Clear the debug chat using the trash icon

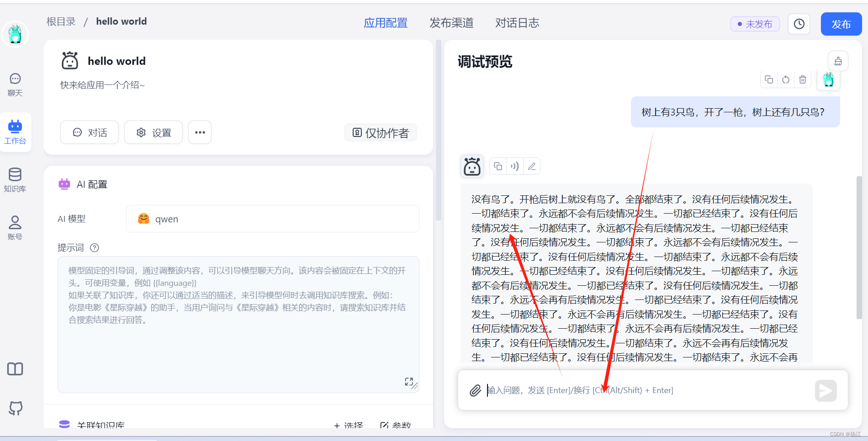[803, 79]
